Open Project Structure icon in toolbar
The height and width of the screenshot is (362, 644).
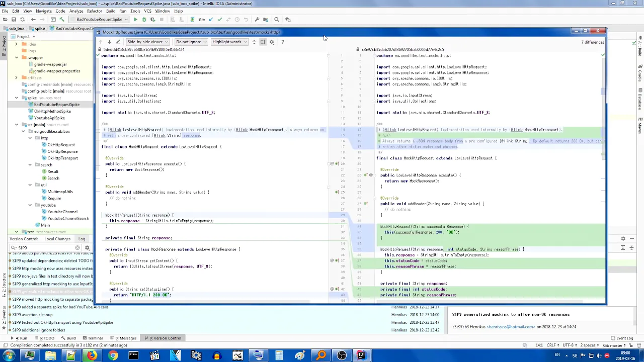click(266, 20)
